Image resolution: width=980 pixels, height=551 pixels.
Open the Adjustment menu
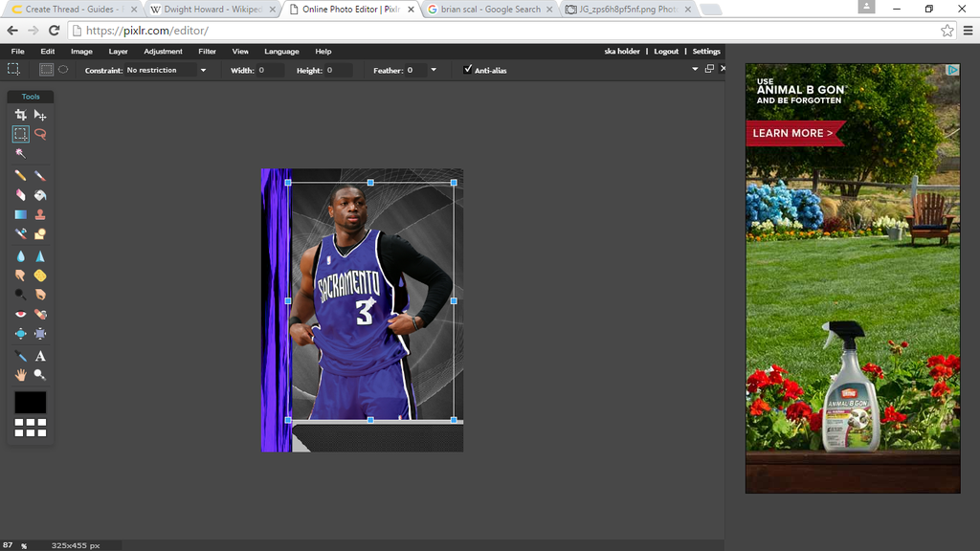[163, 52]
